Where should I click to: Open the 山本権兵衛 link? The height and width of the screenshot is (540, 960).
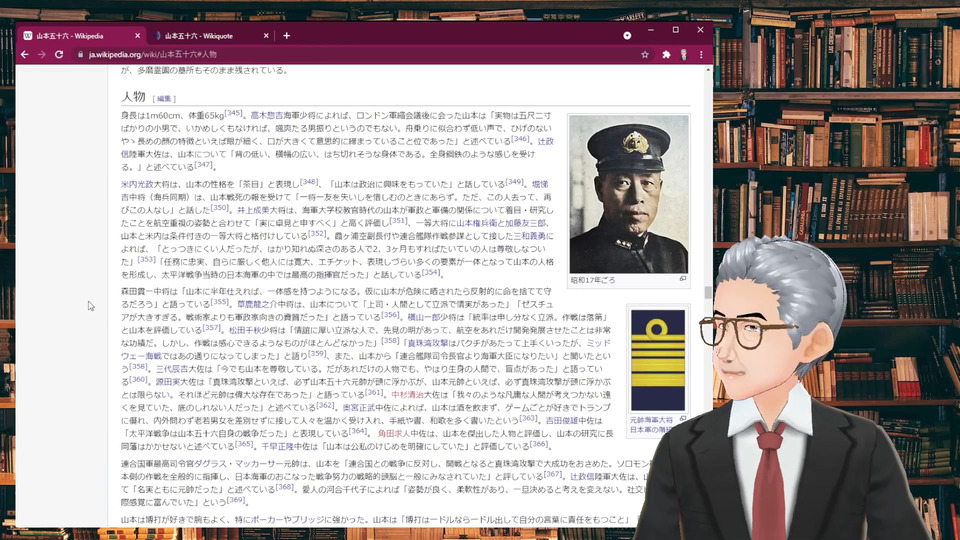coord(476,223)
